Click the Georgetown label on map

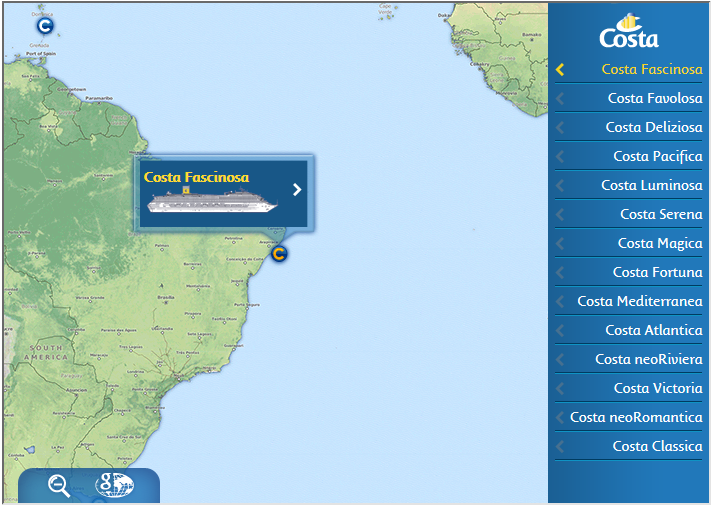tap(72, 89)
